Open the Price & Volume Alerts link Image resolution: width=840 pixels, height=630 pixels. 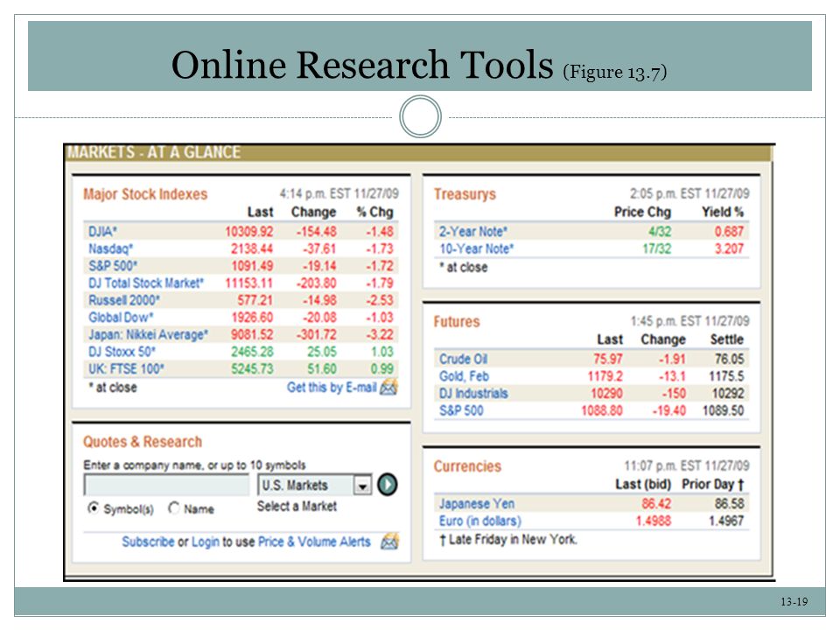(314, 542)
